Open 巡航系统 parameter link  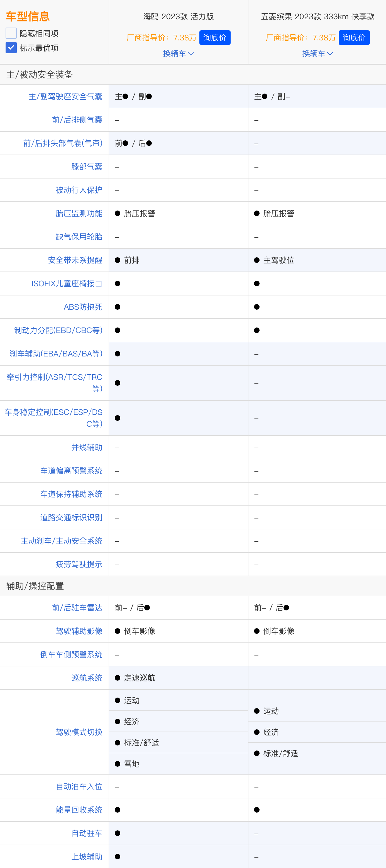pos(87,678)
